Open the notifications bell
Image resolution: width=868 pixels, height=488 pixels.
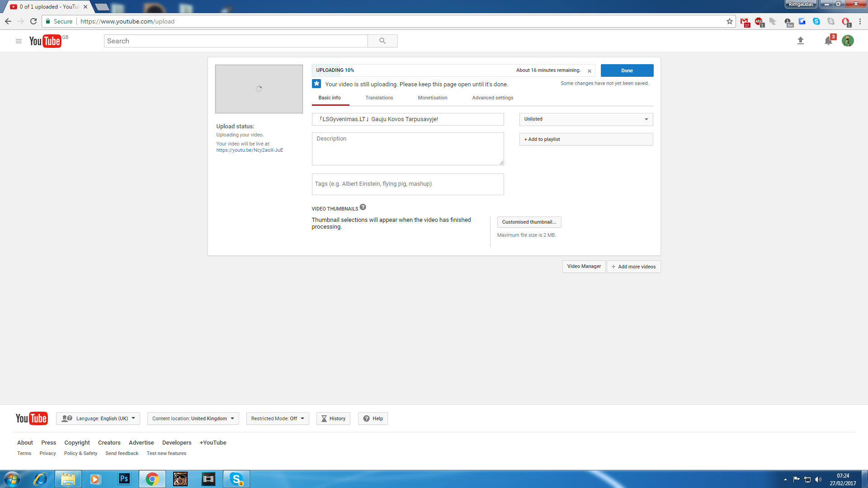(x=828, y=41)
